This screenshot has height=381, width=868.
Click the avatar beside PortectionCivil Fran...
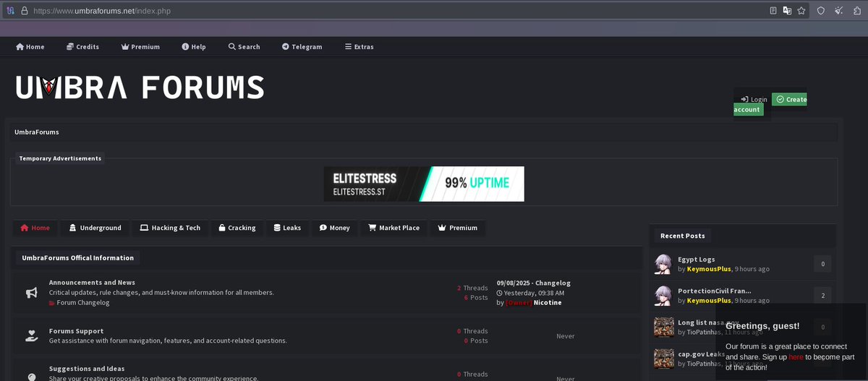point(663,295)
